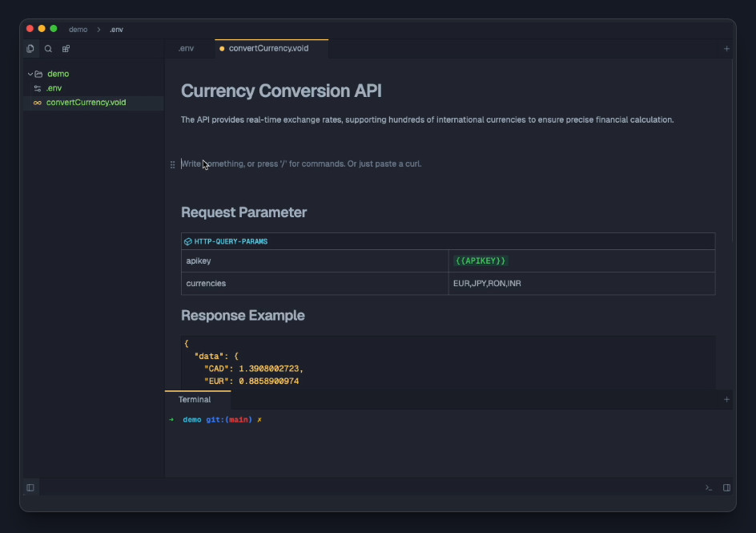Viewport: 756px width, 533px height.
Task: Click the {{APIKEY}} variable value
Action: pos(481,261)
